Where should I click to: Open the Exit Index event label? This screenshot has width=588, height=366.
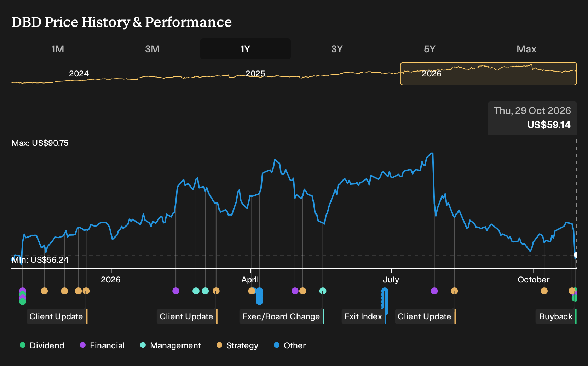(364, 316)
